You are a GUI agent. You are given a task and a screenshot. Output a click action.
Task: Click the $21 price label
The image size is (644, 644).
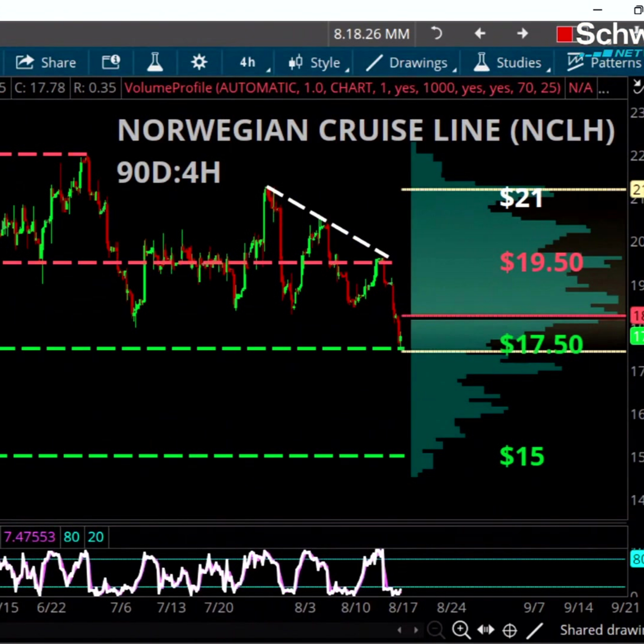[521, 198]
